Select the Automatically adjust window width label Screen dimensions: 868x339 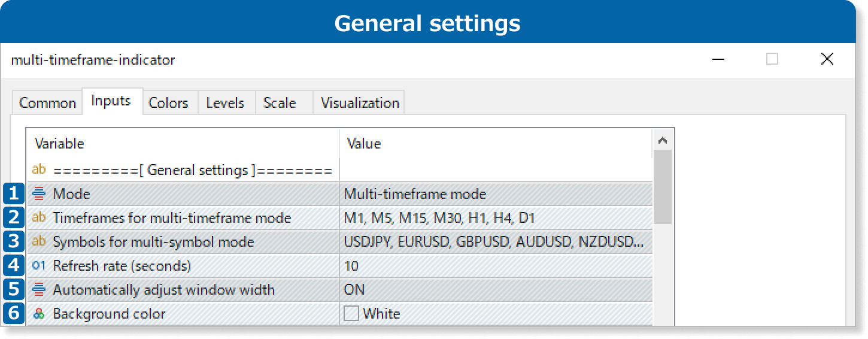click(163, 289)
